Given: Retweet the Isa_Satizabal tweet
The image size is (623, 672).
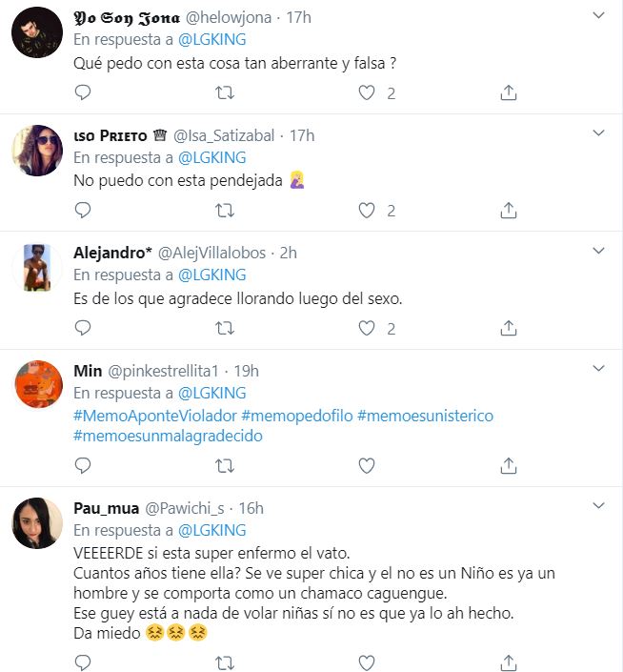Looking at the screenshot, I should (x=225, y=211).
